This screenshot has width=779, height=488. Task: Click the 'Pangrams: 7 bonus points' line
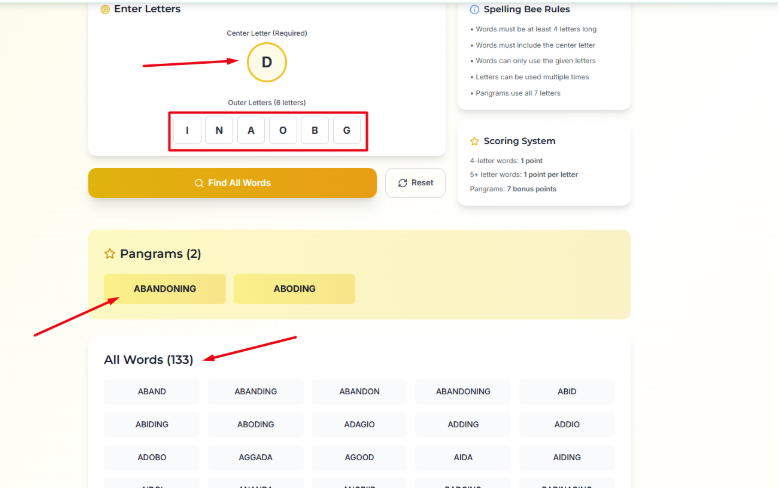pyautogui.click(x=513, y=189)
